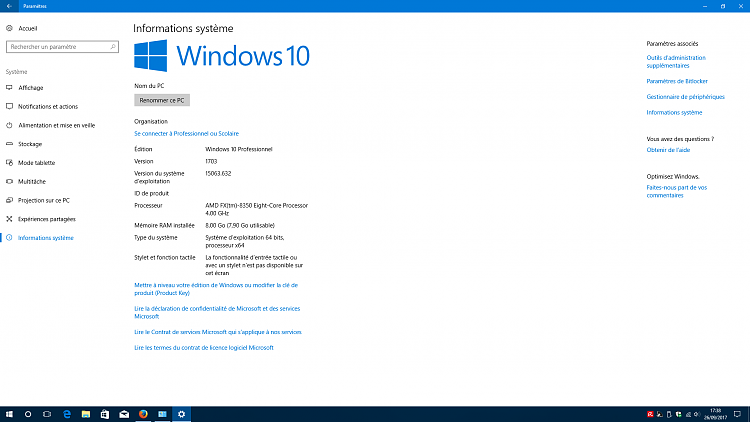This screenshot has height=422, width=750.
Task: Open Microsoft Store from the taskbar
Action: click(x=105, y=414)
